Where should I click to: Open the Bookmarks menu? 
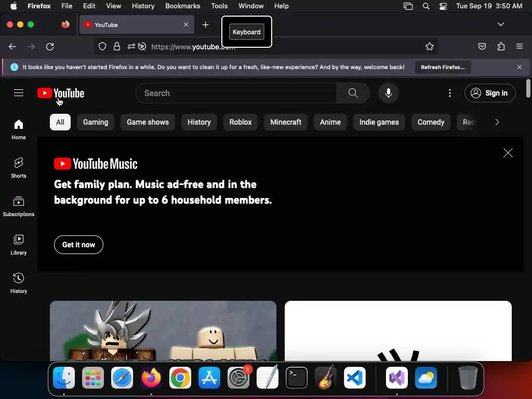pyautogui.click(x=182, y=6)
